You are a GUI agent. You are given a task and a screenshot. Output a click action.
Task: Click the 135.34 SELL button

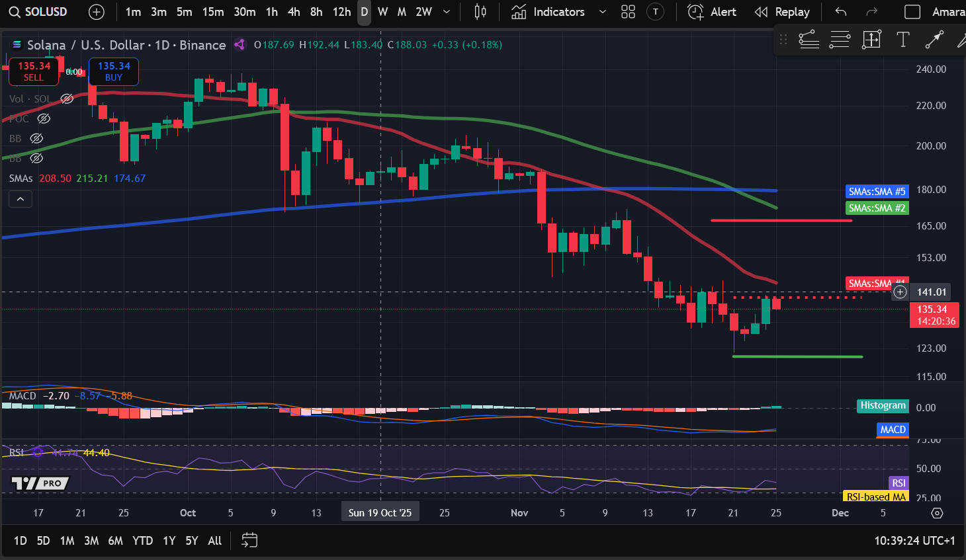(34, 71)
